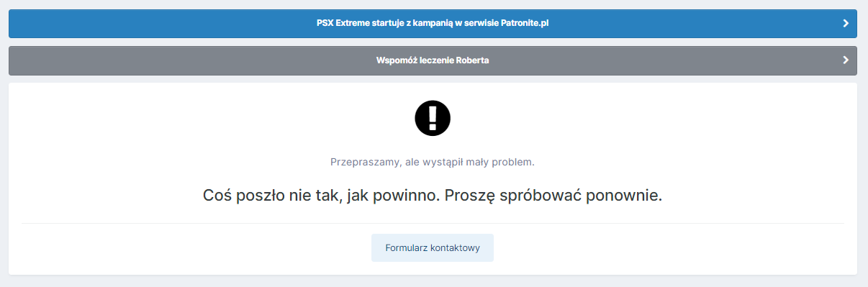Open the Formularz kontaktowy button
The height and width of the screenshot is (287, 868).
click(x=433, y=247)
